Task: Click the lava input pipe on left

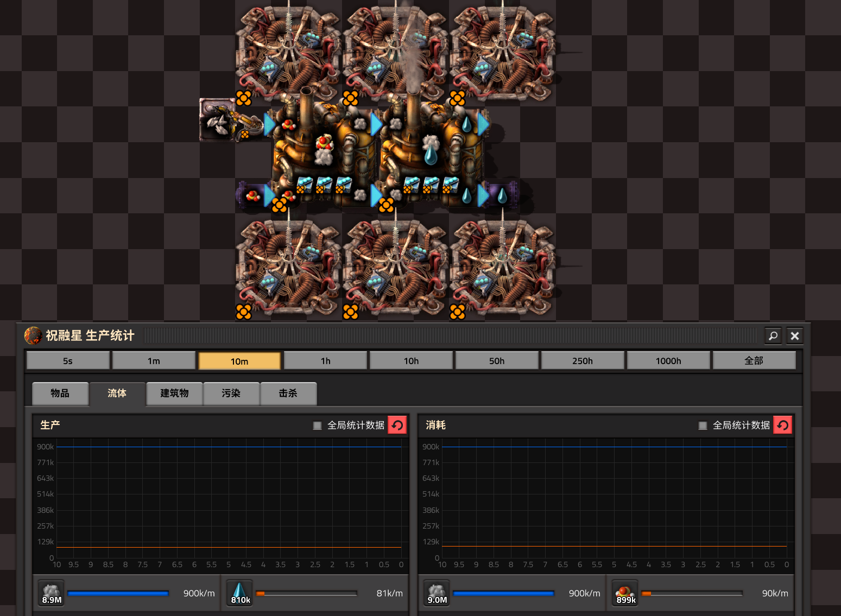Action: point(253,195)
